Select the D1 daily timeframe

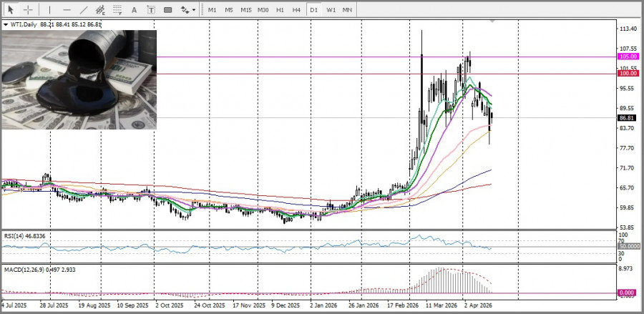click(313, 10)
